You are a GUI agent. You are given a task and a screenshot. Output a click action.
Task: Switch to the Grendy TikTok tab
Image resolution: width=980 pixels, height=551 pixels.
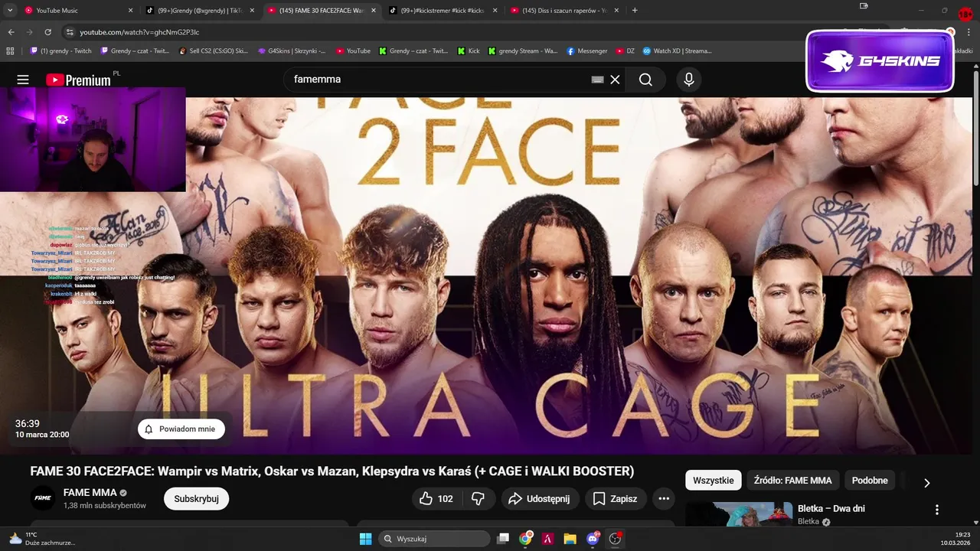click(x=199, y=11)
